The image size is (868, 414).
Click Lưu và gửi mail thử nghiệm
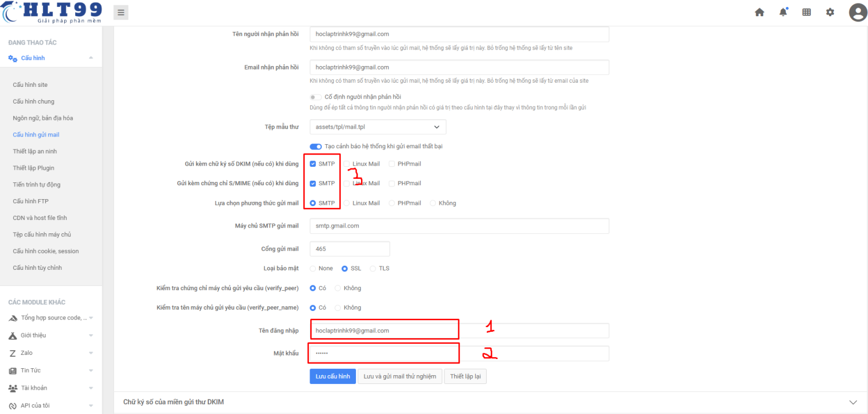(x=400, y=376)
